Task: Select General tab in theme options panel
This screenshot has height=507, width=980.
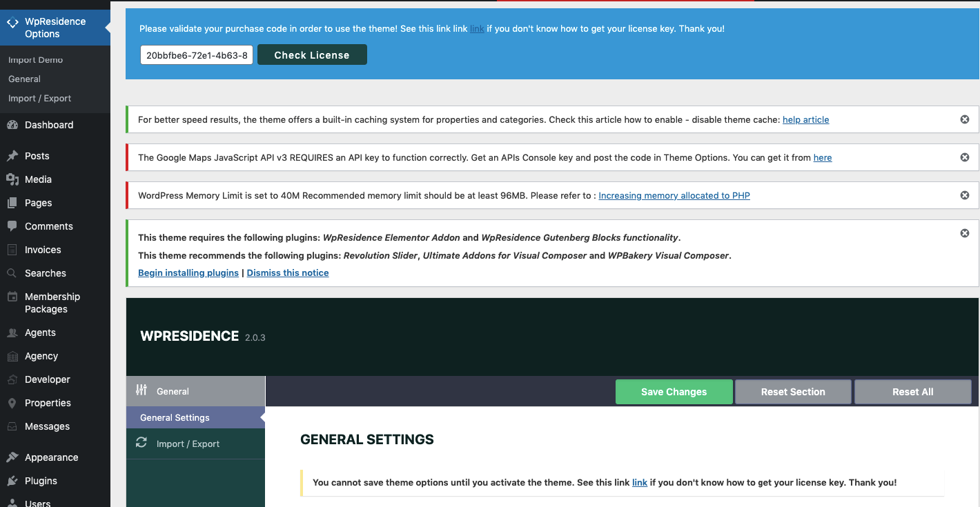Action: 196,391
